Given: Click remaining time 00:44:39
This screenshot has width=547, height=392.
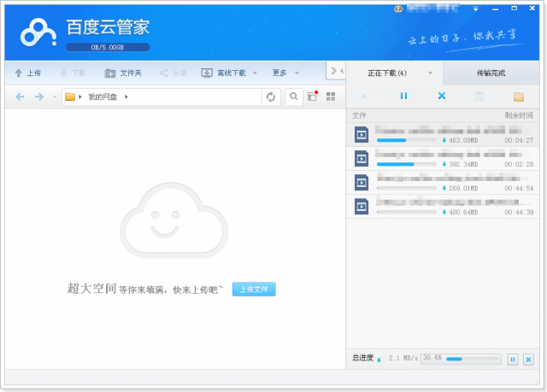Looking at the screenshot, I should point(519,212).
